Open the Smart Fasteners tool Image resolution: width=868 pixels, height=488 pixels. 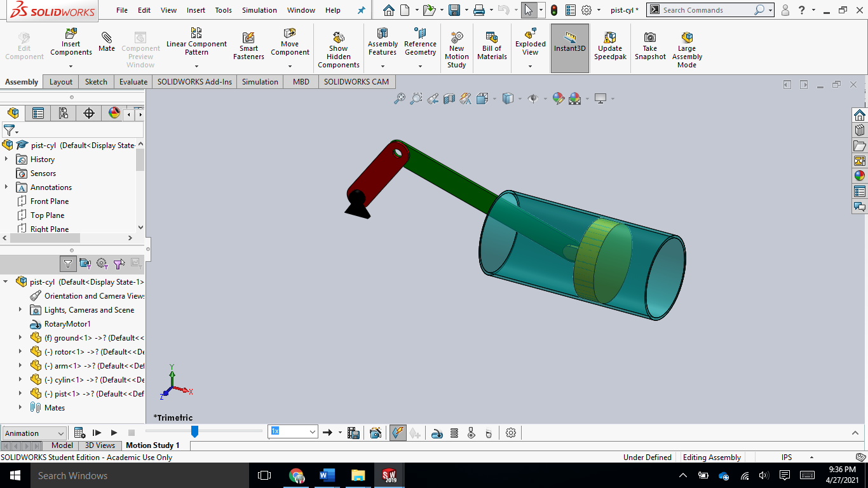(x=249, y=46)
